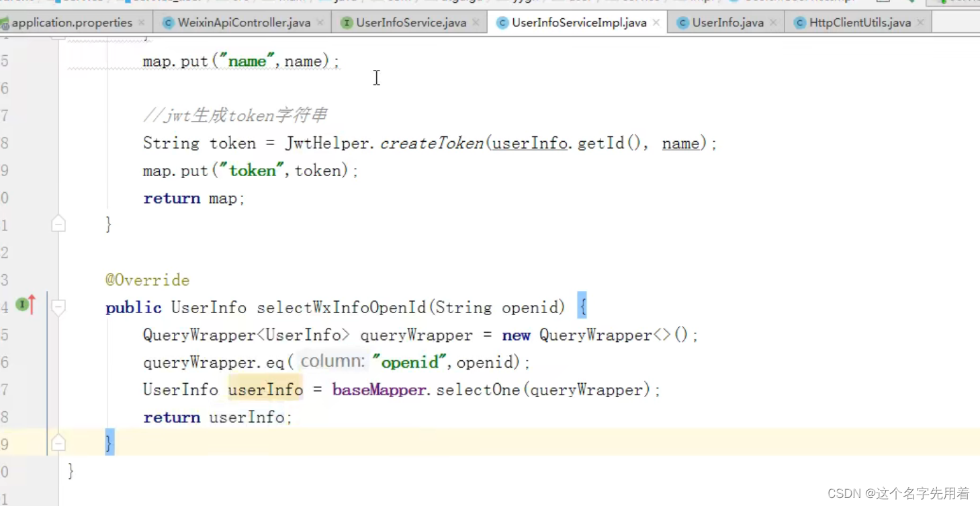The width and height of the screenshot is (980, 506).
Task: Click the "token" string in map.put
Action: (252, 171)
